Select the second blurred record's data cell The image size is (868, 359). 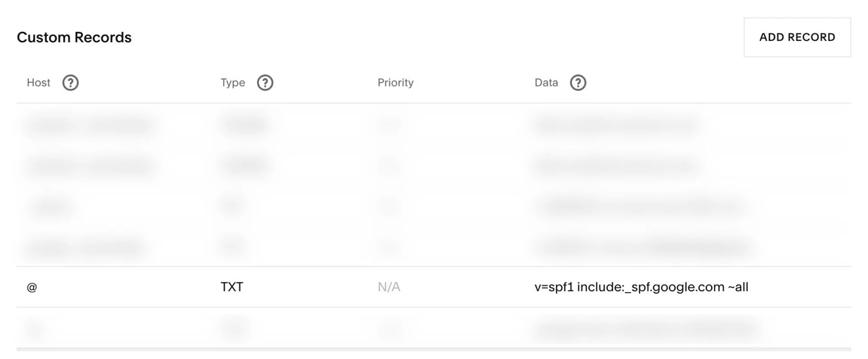click(615, 165)
